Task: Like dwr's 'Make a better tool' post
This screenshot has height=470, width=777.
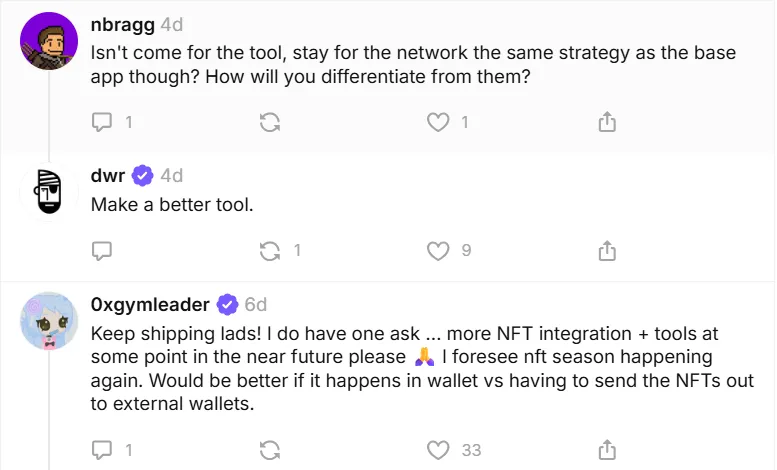Action: (x=437, y=250)
